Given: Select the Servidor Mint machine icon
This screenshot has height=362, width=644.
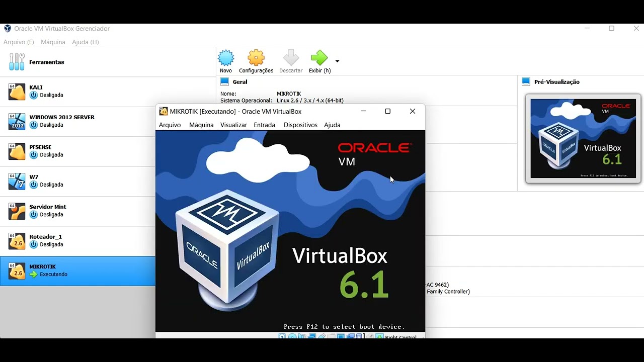Looking at the screenshot, I should pyautogui.click(x=17, y=211).
